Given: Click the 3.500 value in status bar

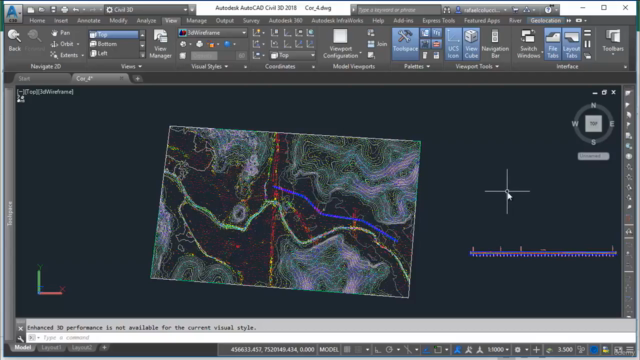Looking at the screenshot, I should [565, 349].
